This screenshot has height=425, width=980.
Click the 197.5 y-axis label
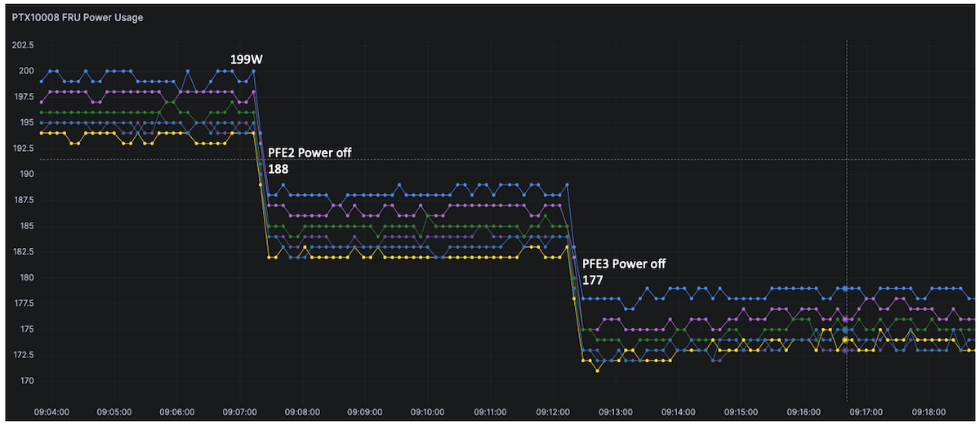(21, 96)
